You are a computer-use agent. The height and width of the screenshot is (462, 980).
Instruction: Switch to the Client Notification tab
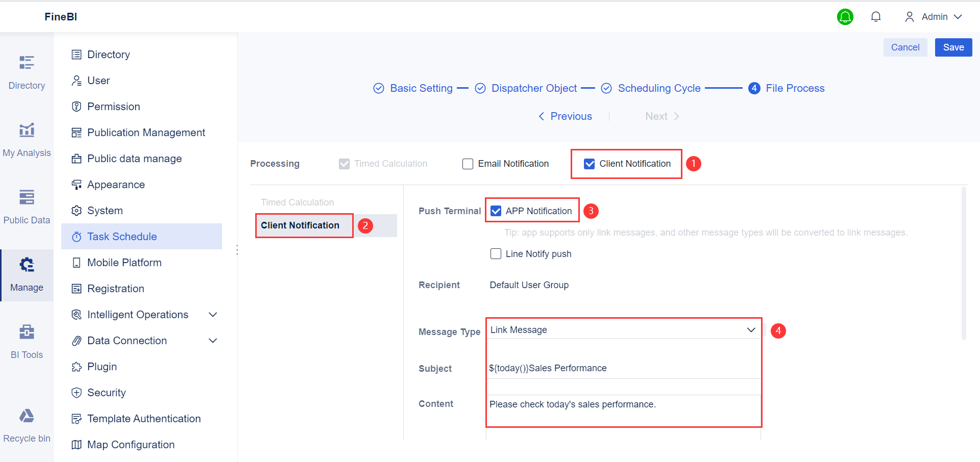point(304,225)
